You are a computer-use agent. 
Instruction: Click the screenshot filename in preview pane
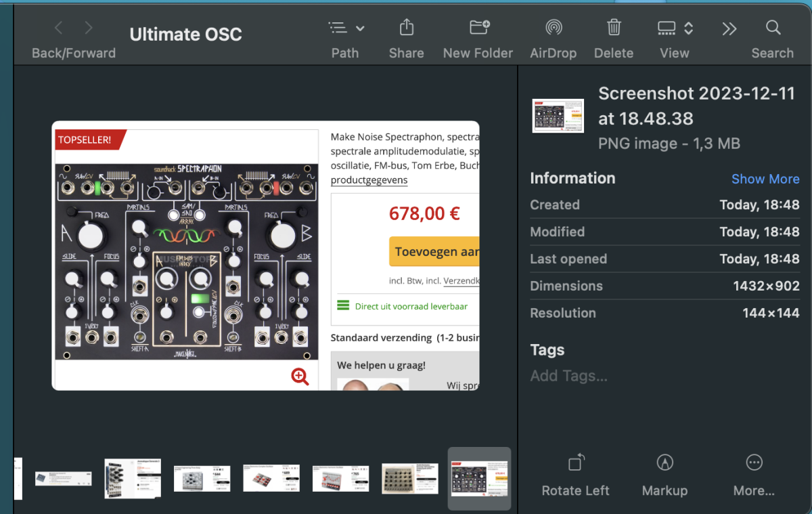(696, 106)
